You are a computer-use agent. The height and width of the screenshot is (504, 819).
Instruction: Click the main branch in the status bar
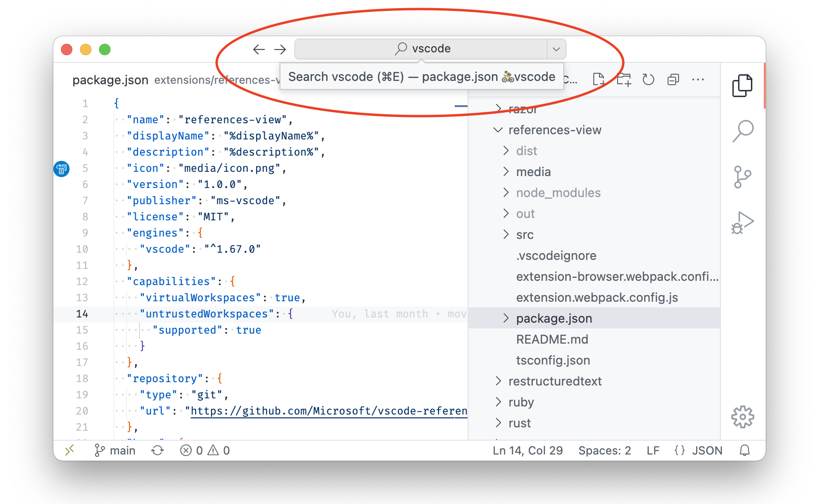[x=114, y=450]
